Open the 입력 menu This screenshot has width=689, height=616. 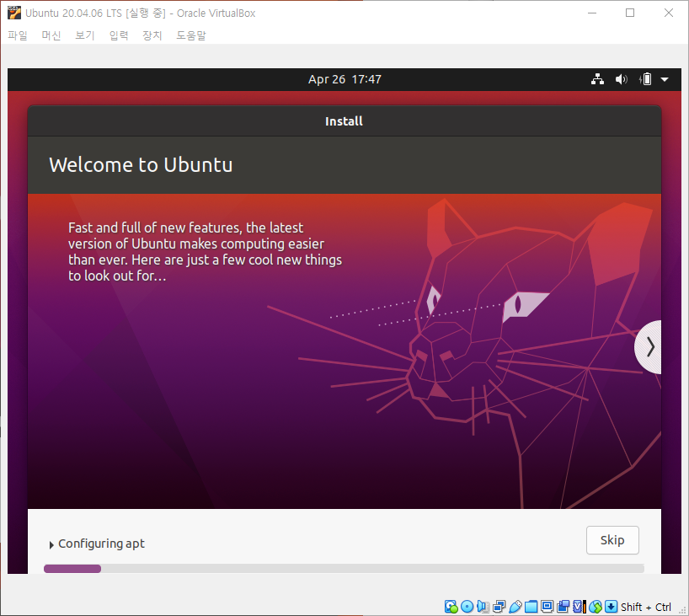click(x=119, y=35)
